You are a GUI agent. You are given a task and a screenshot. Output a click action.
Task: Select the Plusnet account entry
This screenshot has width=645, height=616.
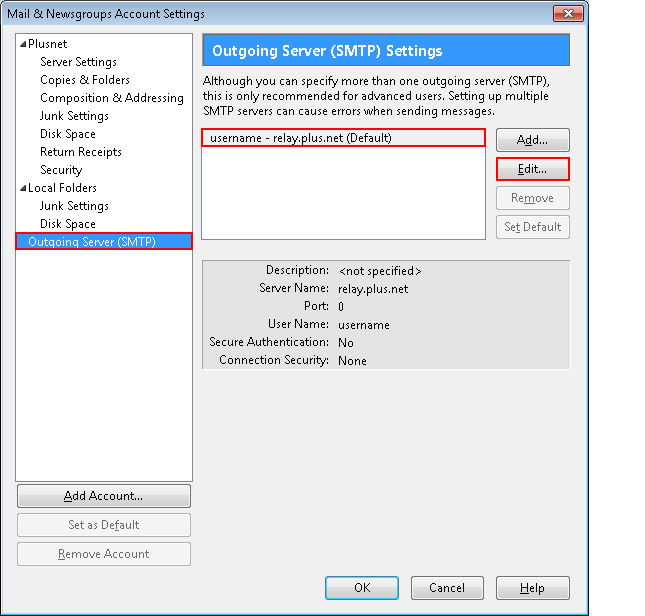coord(47,44)
